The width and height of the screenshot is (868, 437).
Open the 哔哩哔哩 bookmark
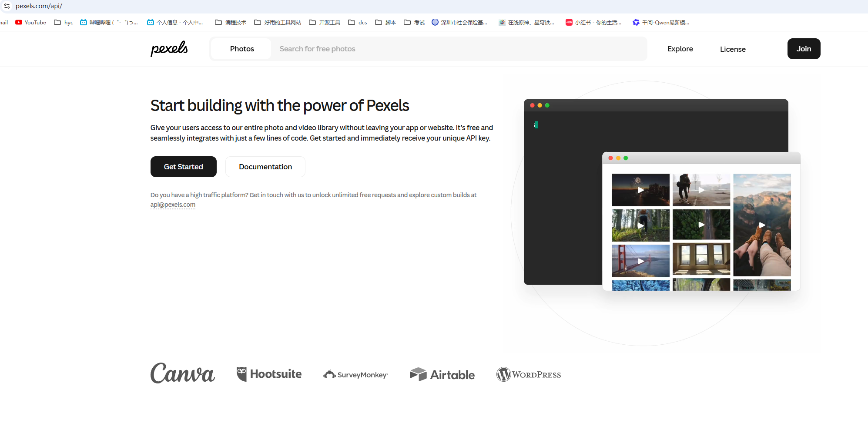109,22
